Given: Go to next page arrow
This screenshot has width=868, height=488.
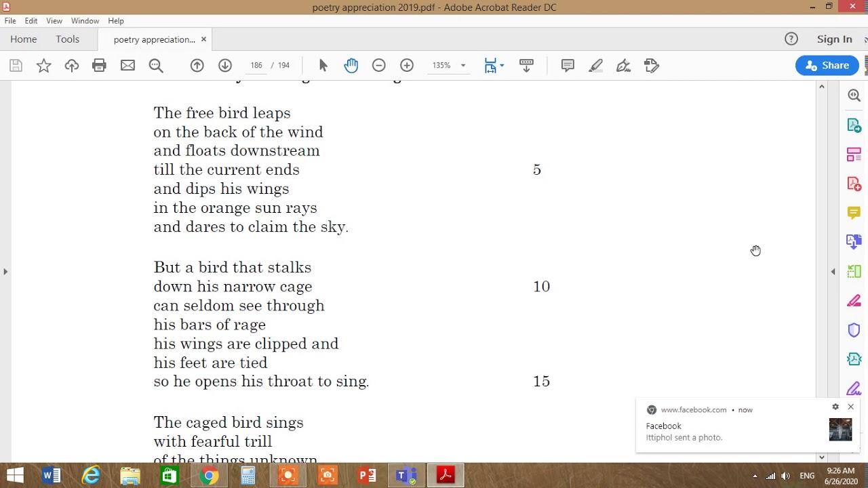Looking at the screenshot, I should 225,66.
